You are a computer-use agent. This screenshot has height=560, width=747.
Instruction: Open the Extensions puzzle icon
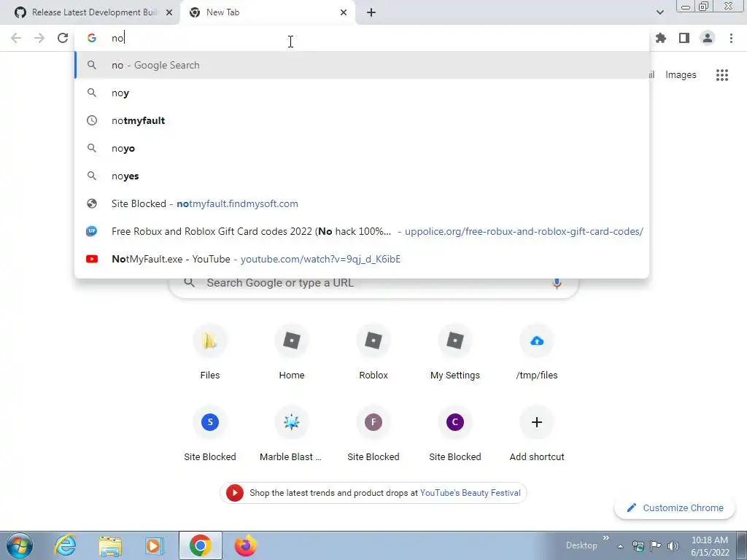click(660, 38)
